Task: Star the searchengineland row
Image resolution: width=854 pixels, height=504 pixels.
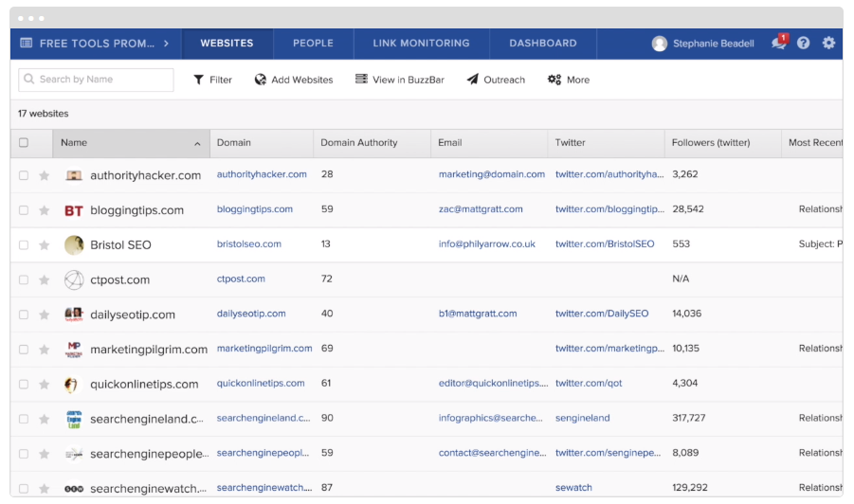Action: [x=45, y=419]
